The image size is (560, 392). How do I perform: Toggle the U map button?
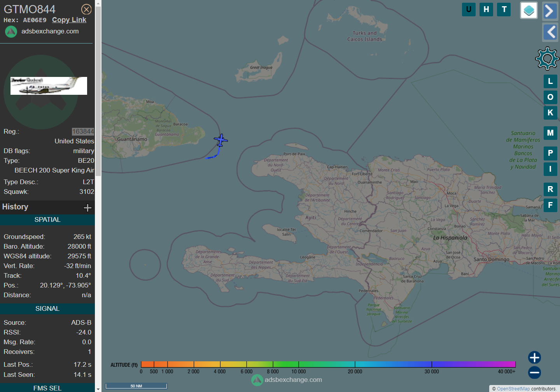[x=469, y=9]
